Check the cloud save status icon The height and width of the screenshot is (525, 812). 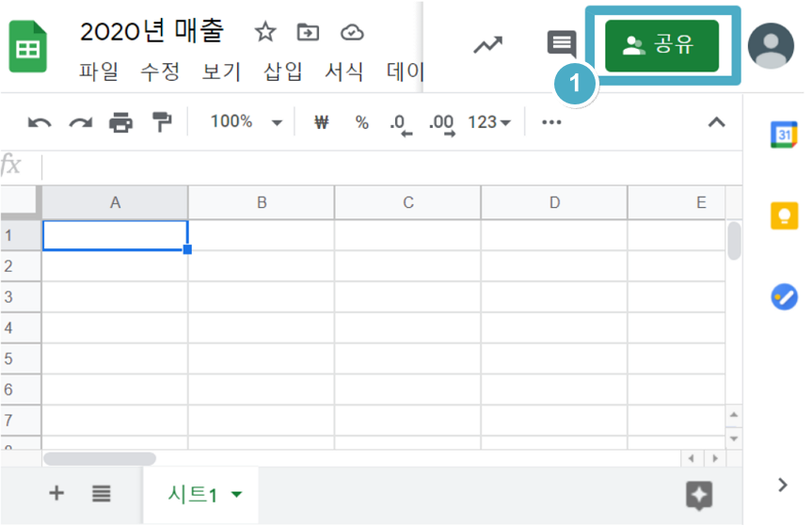(x=352, y=32)
